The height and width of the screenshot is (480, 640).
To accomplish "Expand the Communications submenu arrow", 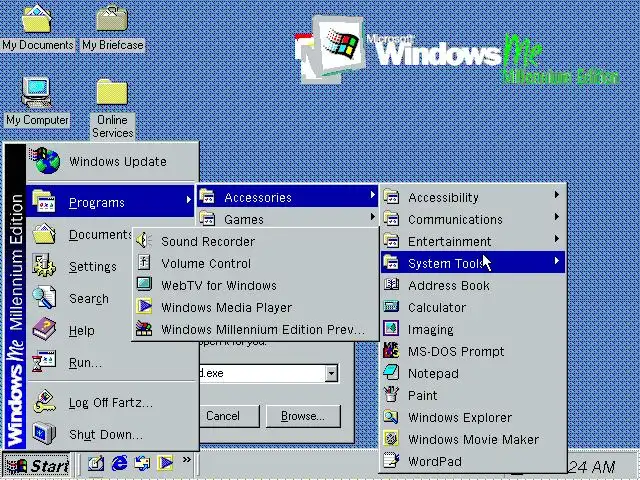I will point(557,217).
